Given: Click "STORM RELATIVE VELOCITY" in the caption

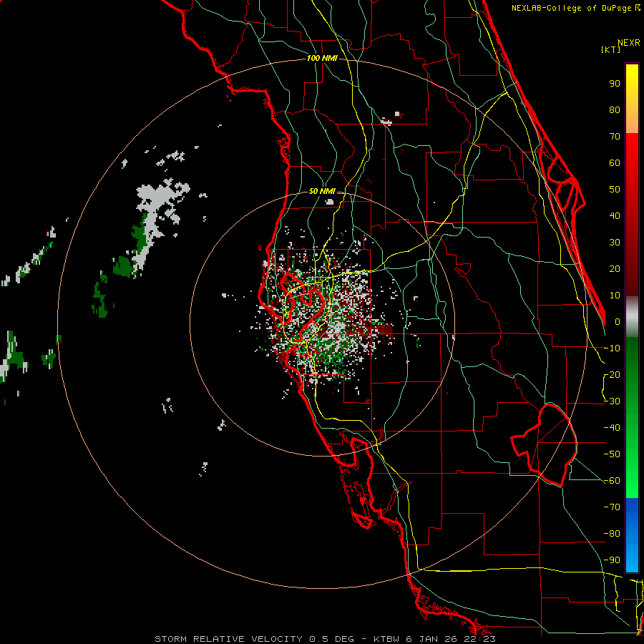Looking at the screenshot, I should (x=228, y=639).
